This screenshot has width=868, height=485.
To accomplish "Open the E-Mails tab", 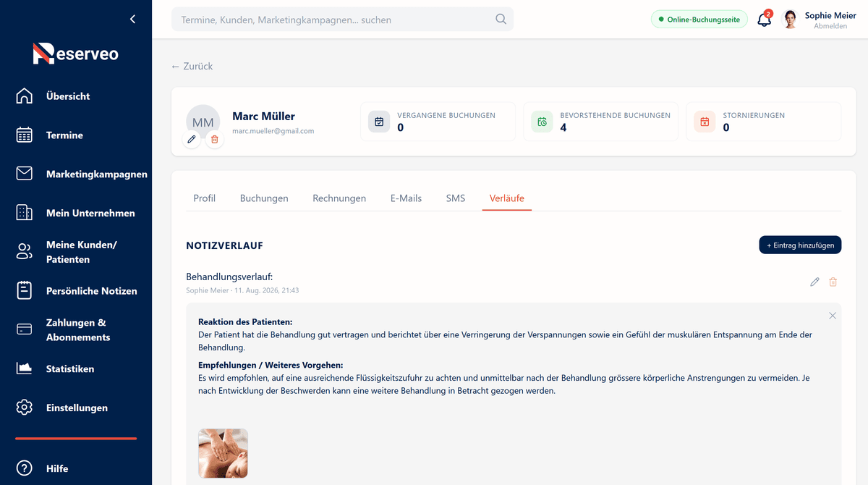I will pos(406,198).
